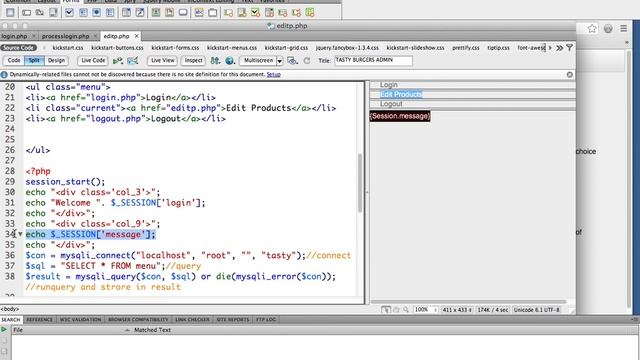The width and height of the screenshot is (640, 360).
Task: Close editp.php tab
Action: (x=136, y=36)
